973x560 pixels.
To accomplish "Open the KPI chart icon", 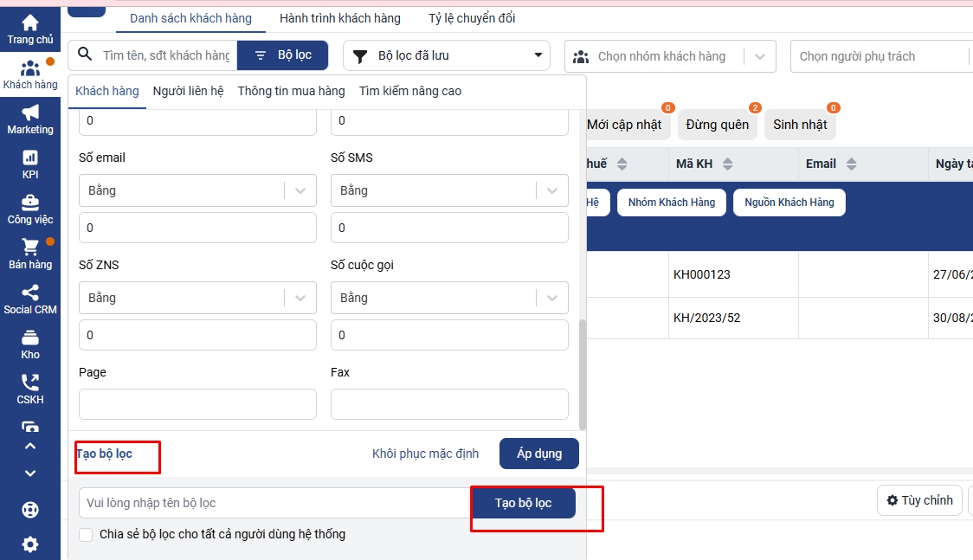I will point(30,158).
